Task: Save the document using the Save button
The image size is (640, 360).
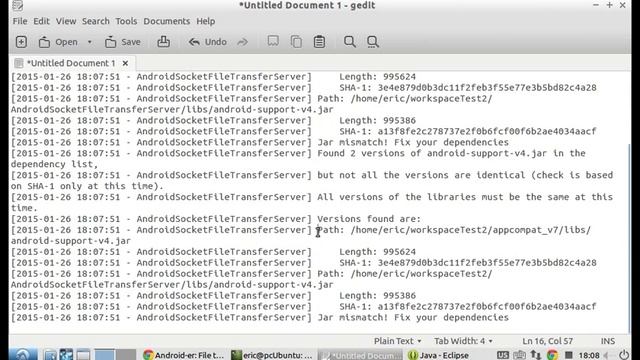Action: point(122,42)
